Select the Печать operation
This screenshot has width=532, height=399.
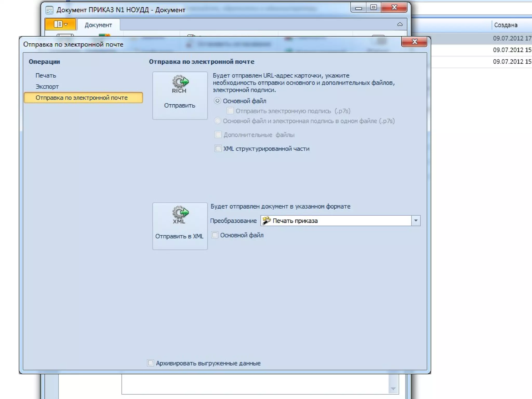(46, 76)
